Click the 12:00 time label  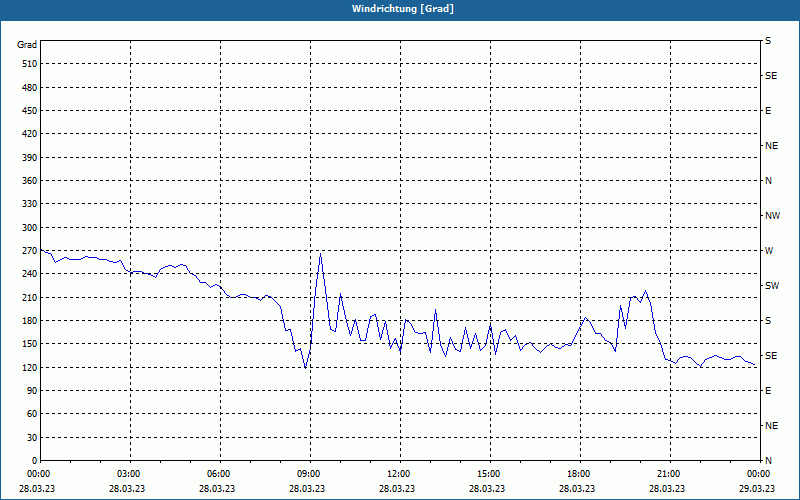pyautogui.click(x=399, y=474)
